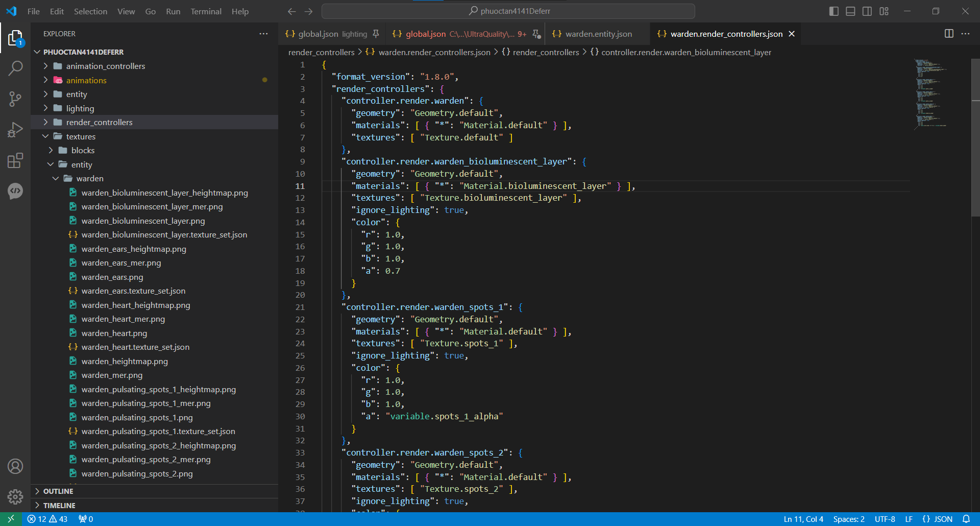Expand the animation_controllers folder
Image resolution: width=980 pixels, height=526 pixels.
click(x=105, y=66)
